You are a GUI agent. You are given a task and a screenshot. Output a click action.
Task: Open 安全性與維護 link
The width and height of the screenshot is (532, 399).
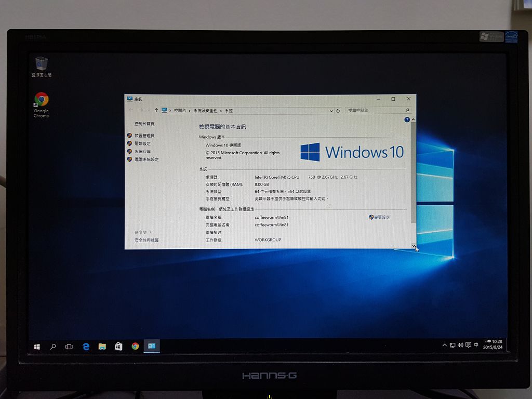[x=146, y=240]
